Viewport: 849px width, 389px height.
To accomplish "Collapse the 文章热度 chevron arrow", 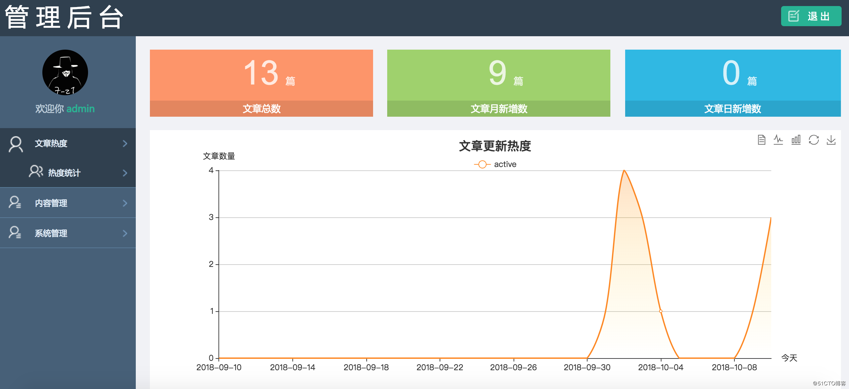I will [x=125, y=144].
